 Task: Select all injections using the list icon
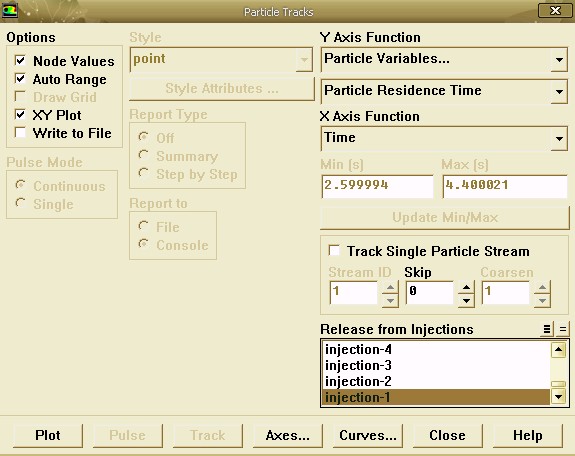546,329
